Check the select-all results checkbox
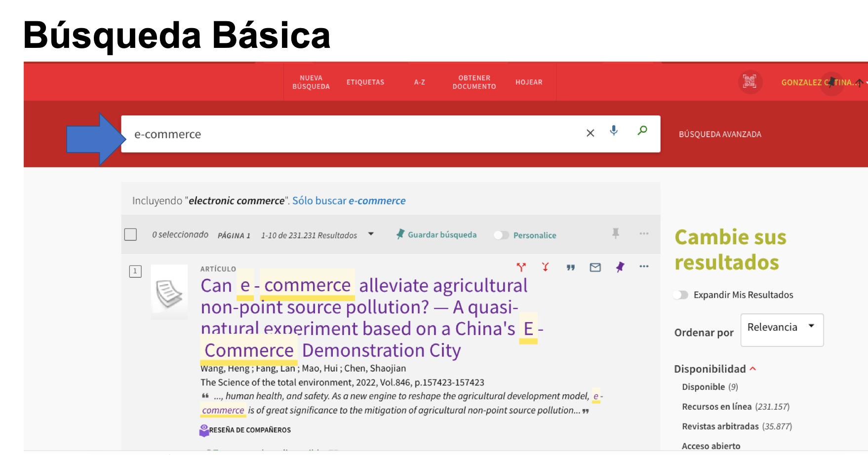This screenshot has width=868, height=455. pos(130,234)
